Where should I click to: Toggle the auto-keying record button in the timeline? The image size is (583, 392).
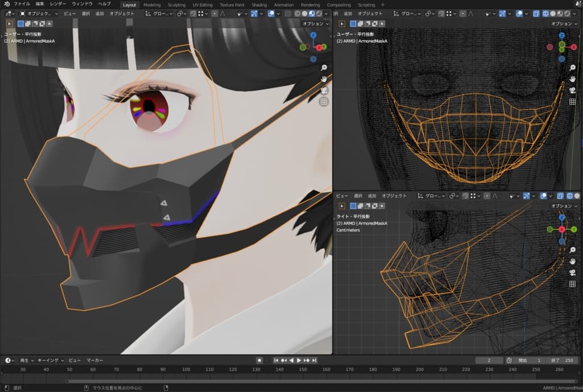coord(260,360)
